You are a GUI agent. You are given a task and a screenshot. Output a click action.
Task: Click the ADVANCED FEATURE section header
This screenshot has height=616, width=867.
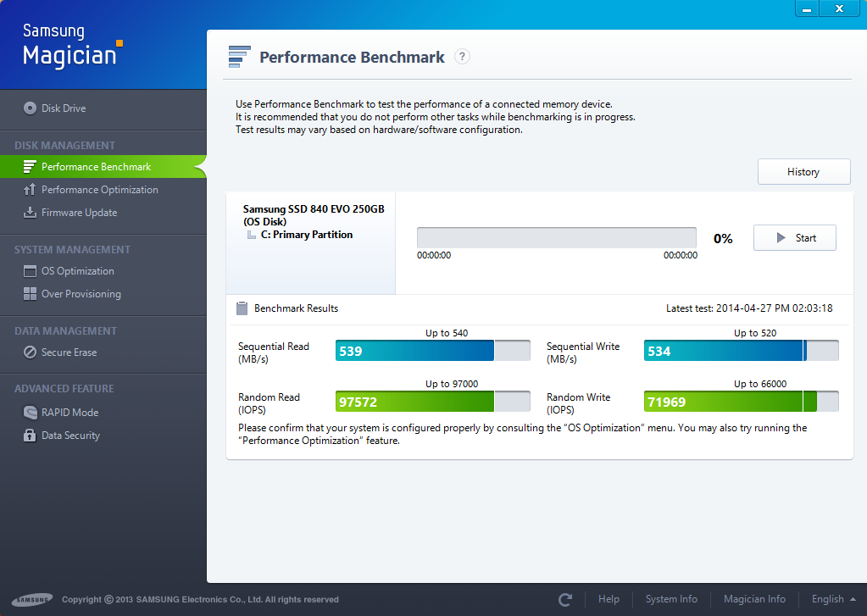pos(64,389)
